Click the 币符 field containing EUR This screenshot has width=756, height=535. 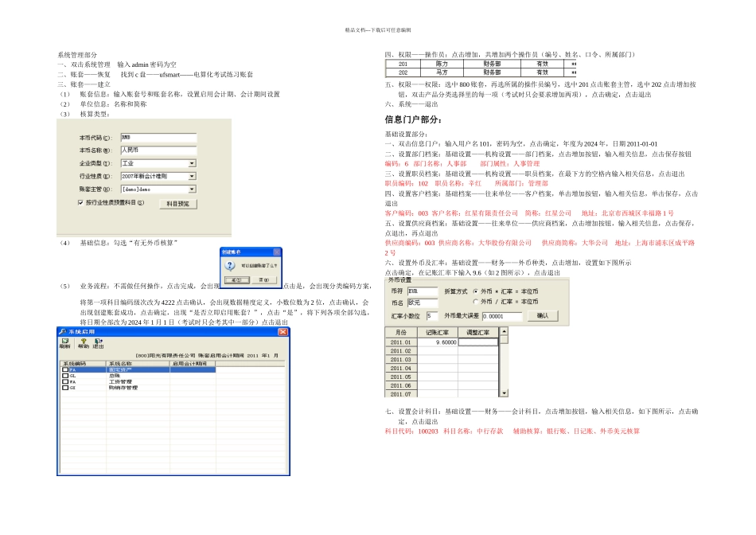(423, 291)
